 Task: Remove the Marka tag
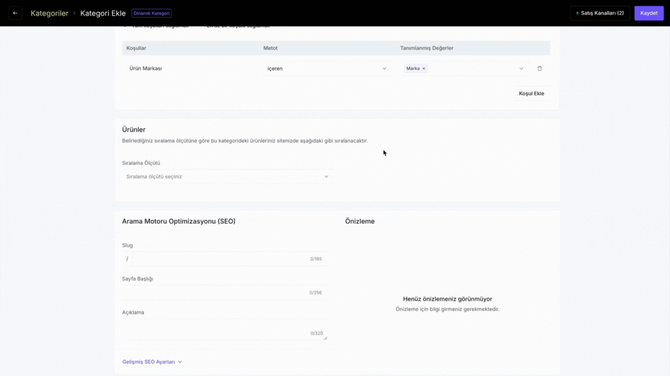click(423, 68)
